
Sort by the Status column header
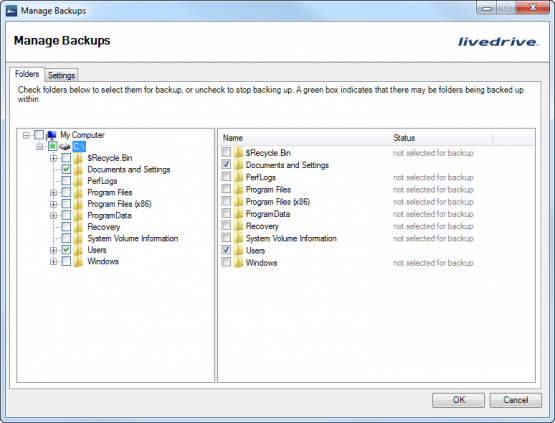pos(441,138)
